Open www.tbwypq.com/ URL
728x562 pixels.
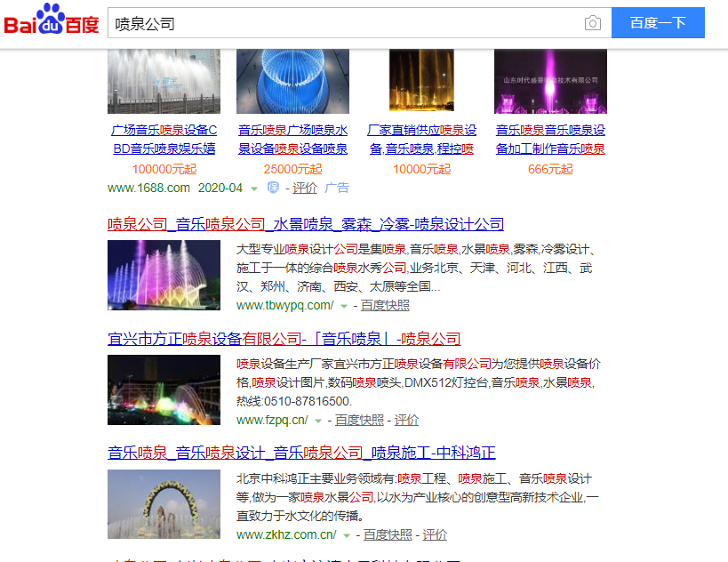click(284, 305)
